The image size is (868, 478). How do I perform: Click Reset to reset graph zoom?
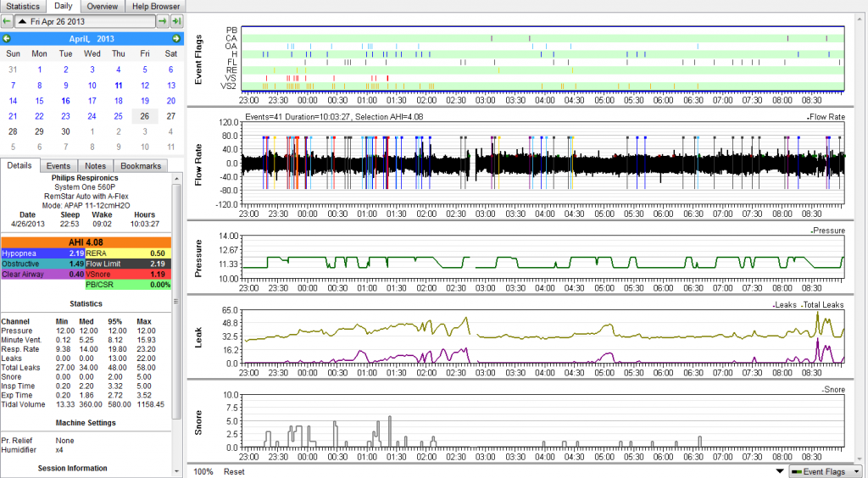[x=234, y=471]
